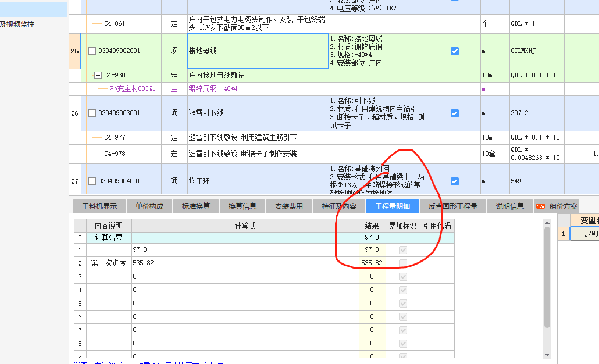The image size is (599, 364).
Task: Click the C4-861 quota code
Action: tap(115, 23)
